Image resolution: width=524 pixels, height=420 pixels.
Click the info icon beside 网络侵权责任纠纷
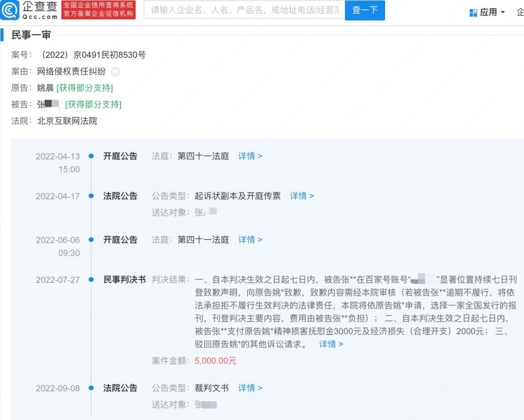pyautogui.click(x=116, y=72)
